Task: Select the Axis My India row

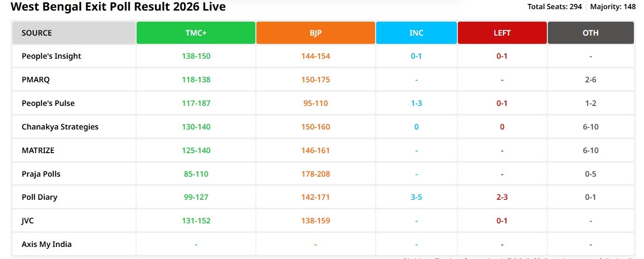Action: pos(47,244)
